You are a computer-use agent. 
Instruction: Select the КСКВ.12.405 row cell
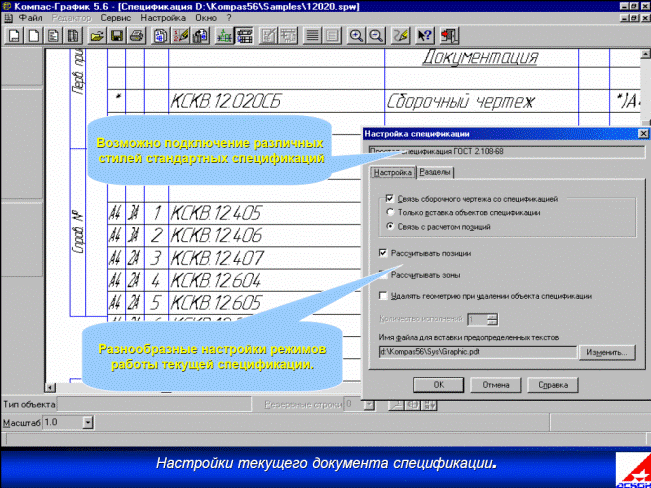click(x=265, y=213)
